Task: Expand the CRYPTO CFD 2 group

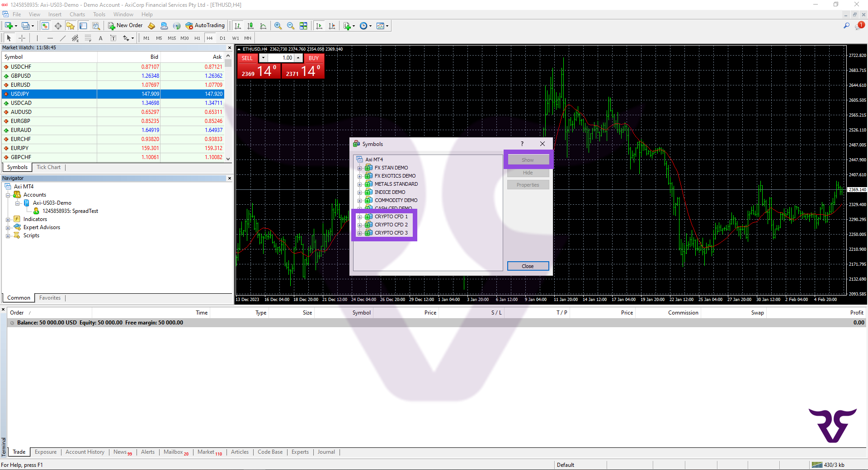Action: click(x=360, y=225)
